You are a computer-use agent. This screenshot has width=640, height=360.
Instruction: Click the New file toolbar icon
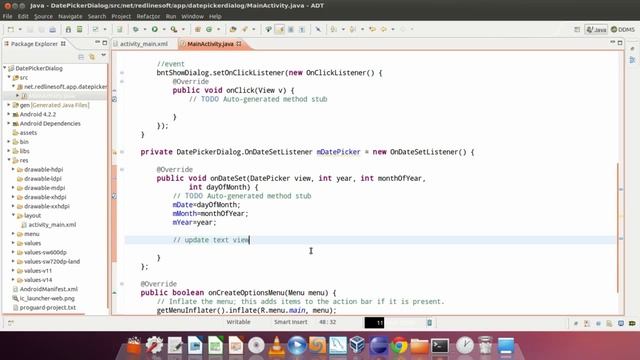coord(11,29)
